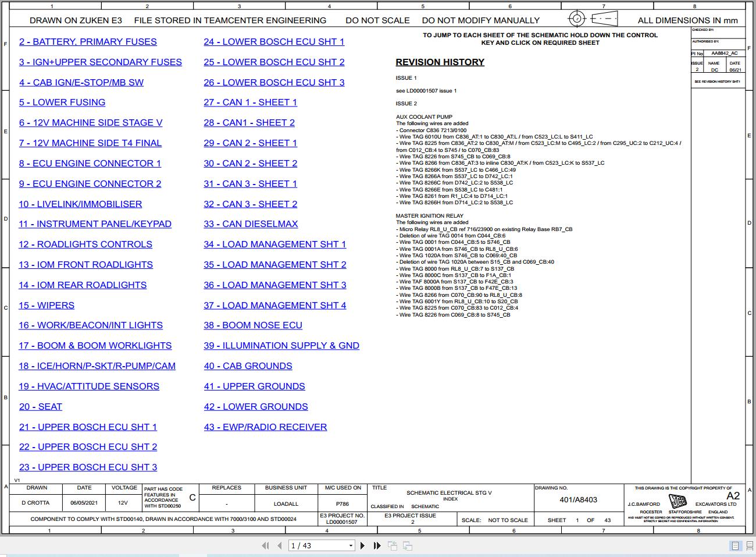Go to 9 - ECU ENGINE CONNECTOR 2

click(90, 184)
